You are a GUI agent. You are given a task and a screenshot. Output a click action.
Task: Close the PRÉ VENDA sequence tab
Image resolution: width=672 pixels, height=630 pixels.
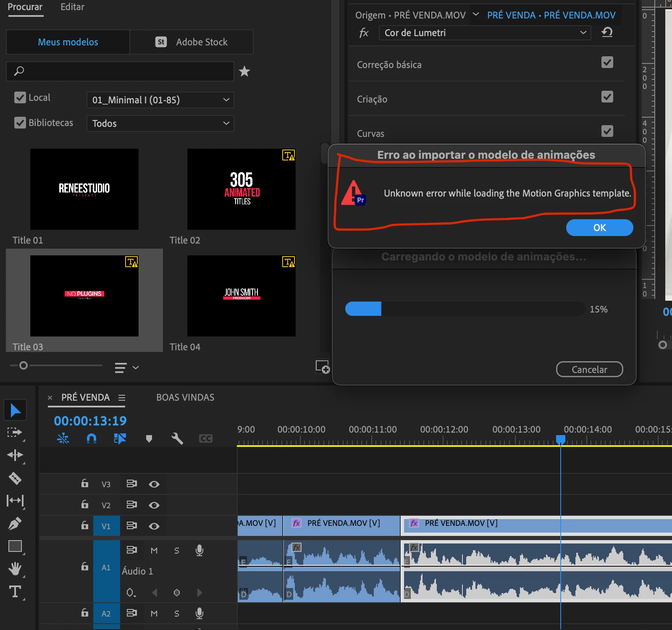pyautogui.click(x=50, y=398)
